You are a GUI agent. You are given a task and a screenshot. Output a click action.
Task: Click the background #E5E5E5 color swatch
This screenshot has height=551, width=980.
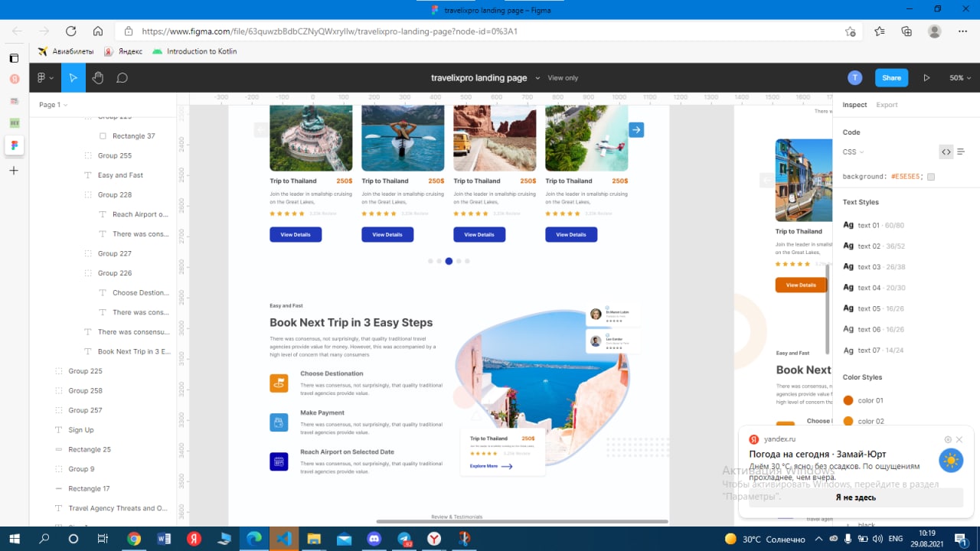point(931,177)
